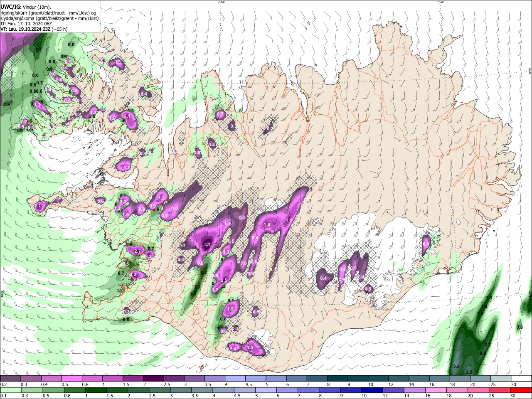Click the dark purple snow swatch between 2 and 2.5
This screenshot has height=399, width=532.
click(x=153, y=378)
